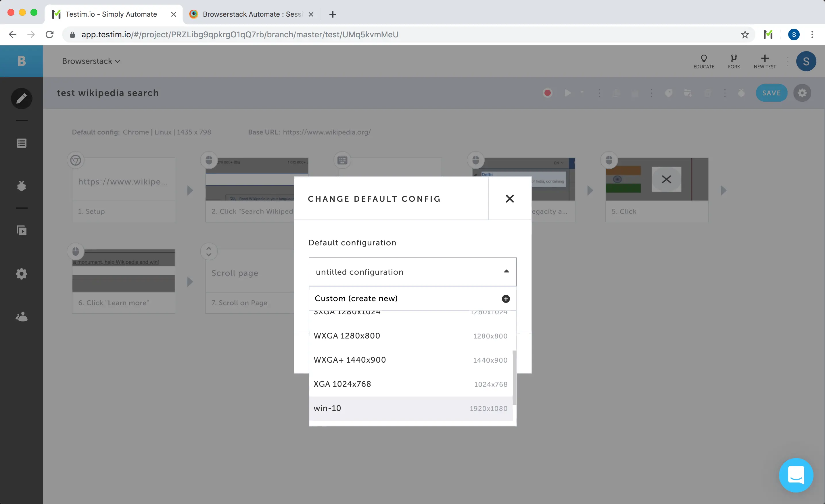Close the Change Default Config dialog
825x504 pixels.
click(509, 199)
